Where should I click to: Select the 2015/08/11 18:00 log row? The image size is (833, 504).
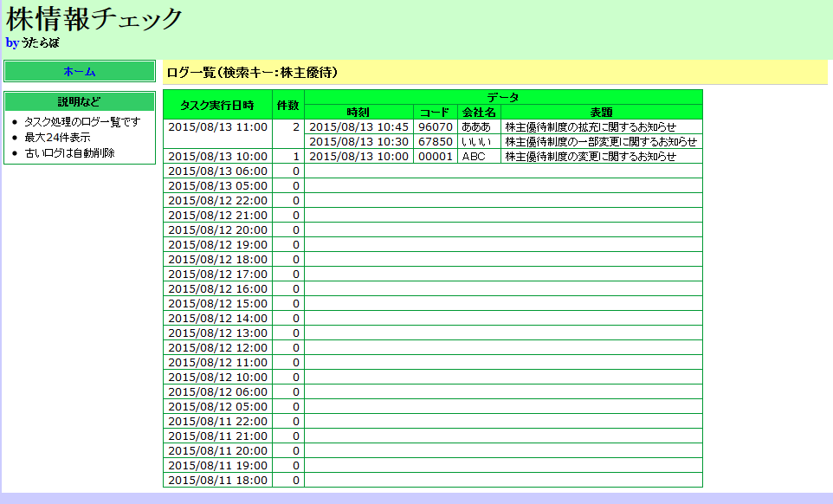click(x=217, y=480)
